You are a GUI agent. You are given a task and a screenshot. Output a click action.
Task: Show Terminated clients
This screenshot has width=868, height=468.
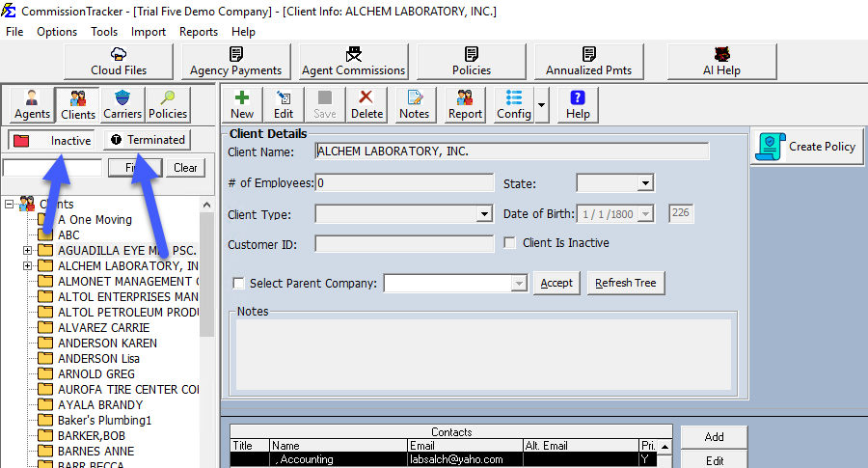[x=148, y=140]
